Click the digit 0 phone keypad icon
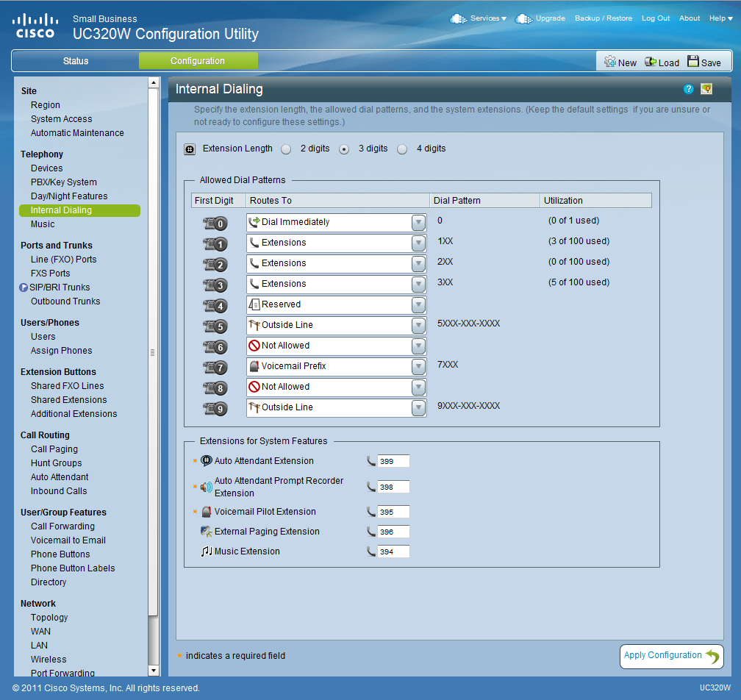This screenshot has height=700, width=741. (215, 223)
